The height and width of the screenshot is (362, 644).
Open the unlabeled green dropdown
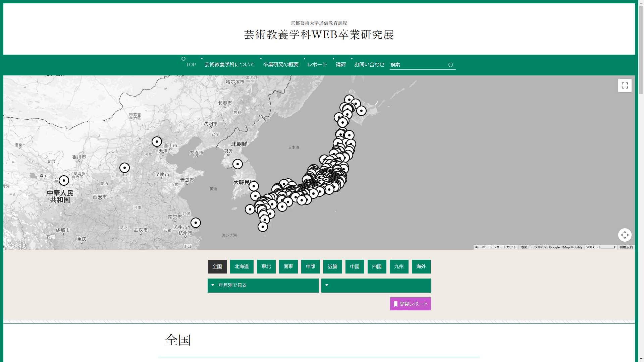[x=376, y=286]
